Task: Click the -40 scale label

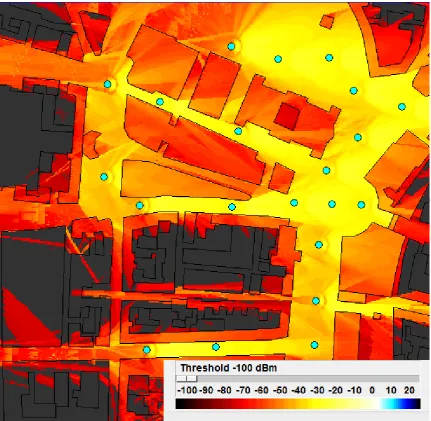Action: pos(299,390)
